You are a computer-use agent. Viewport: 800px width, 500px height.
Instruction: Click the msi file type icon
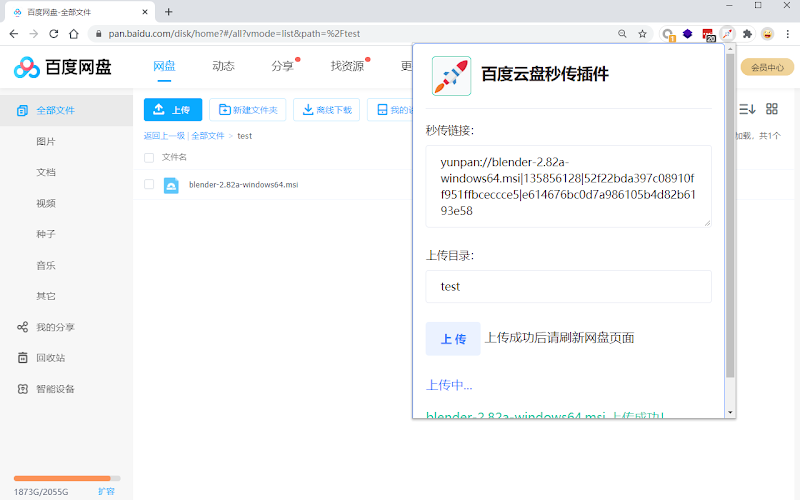(171, 185)
